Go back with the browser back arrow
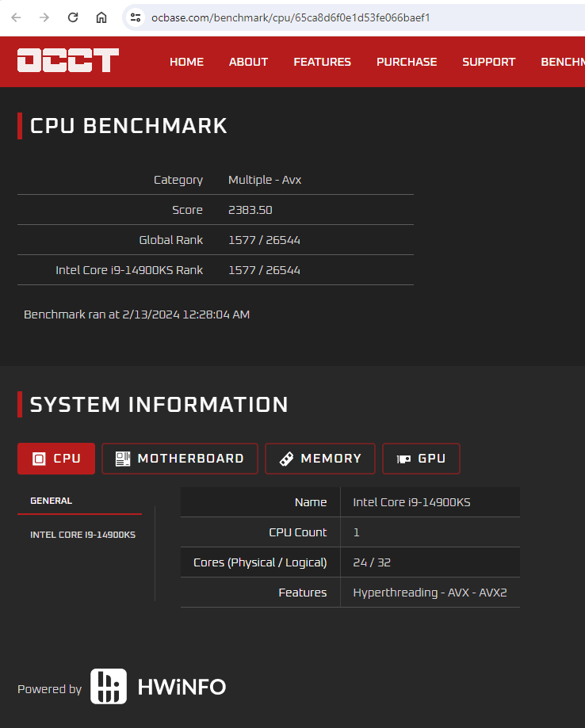This screenshot has height=728, width=585. pyautogui.click(x=17, y=17)
